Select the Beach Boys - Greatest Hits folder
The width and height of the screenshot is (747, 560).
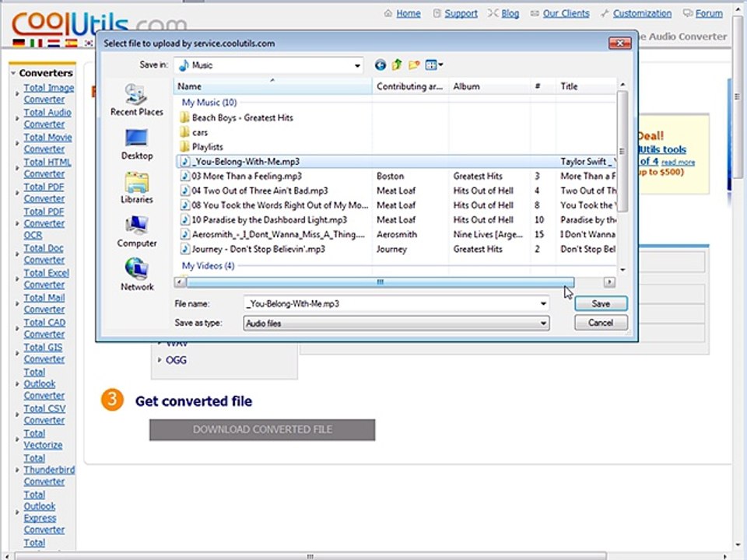click(x=237, y=117)
